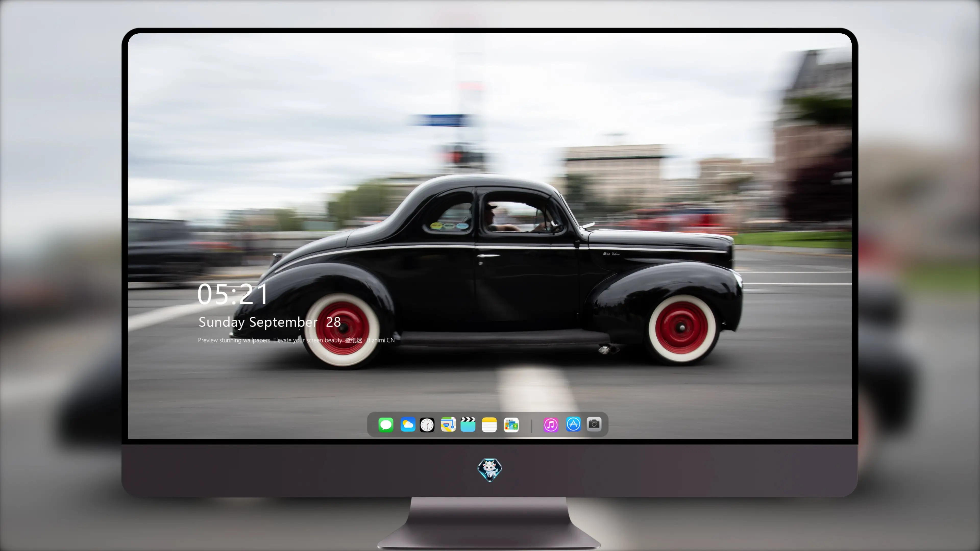
Task: Launch the Weather app from the dock
Action: click(408, 424)
